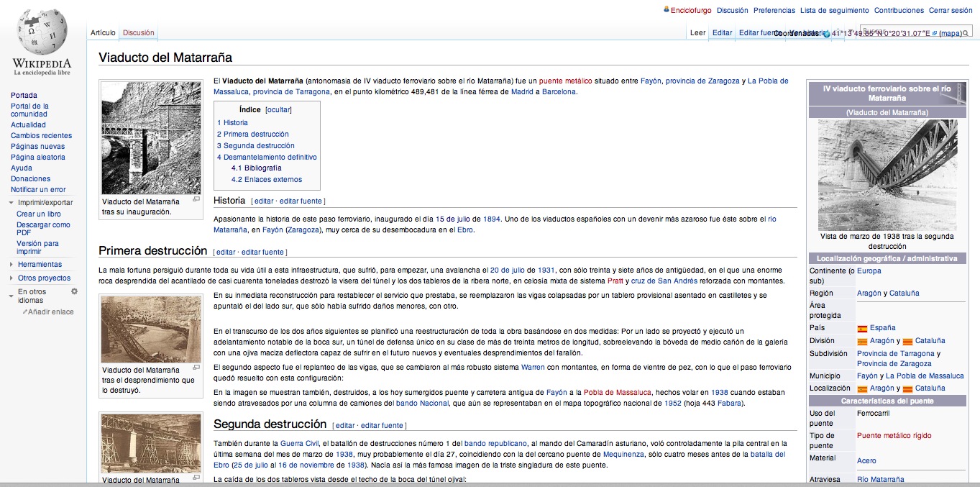Open Contribuciones link at top
The width and height of the screenshot is (980, 487).
[899, 10]
